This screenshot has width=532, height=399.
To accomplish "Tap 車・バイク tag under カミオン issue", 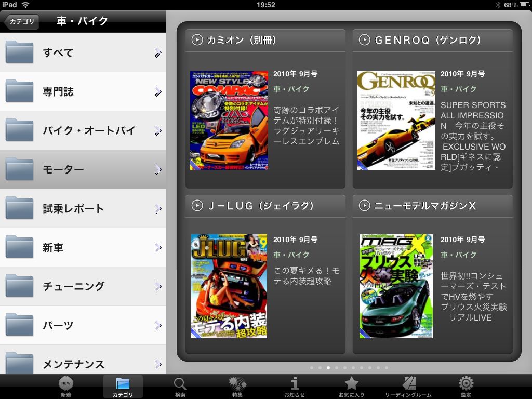I will tap(291, 89).
